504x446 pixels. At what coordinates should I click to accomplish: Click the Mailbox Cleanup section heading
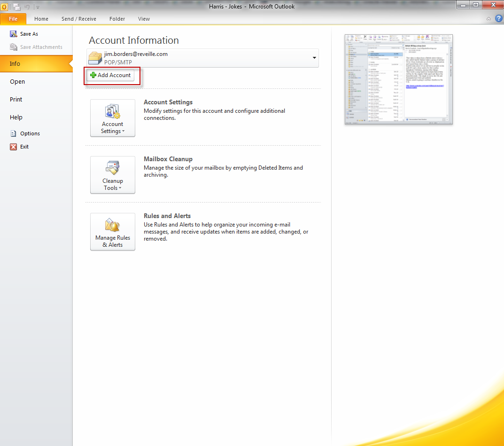168,159
